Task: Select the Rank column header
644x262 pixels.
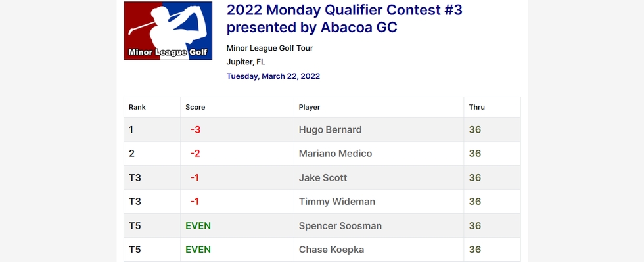Action: point(137,107)
